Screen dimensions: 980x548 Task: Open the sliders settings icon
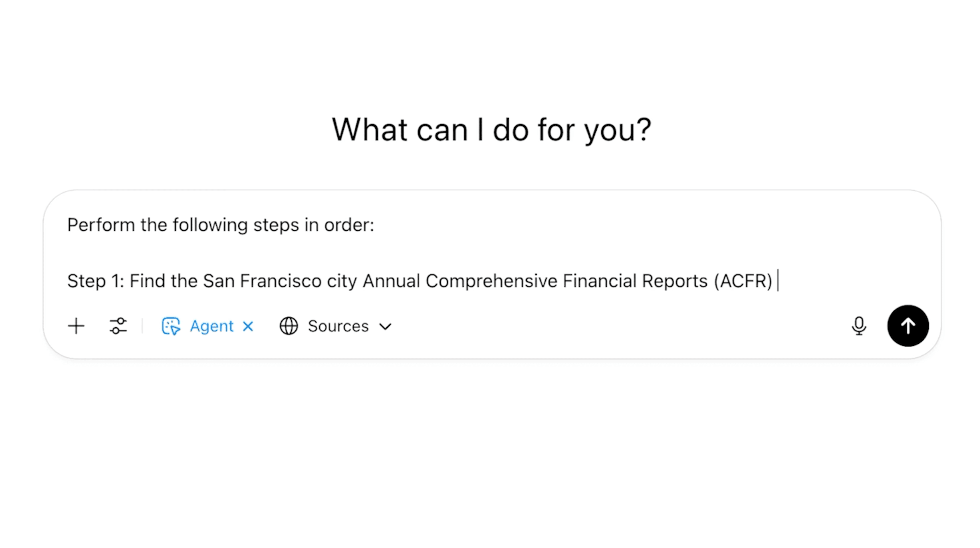118,326
